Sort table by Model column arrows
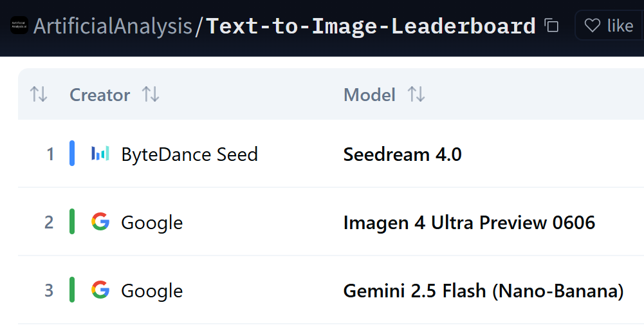This screenshot has width=644, height=325. click(416, 95)
